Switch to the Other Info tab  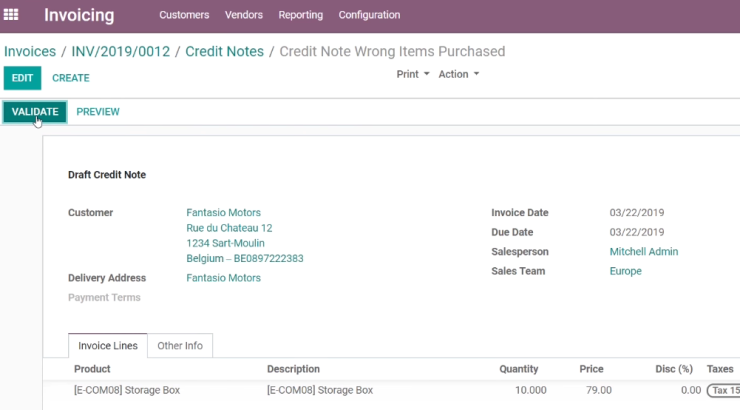pyautogui.click(x=180, y=346)
